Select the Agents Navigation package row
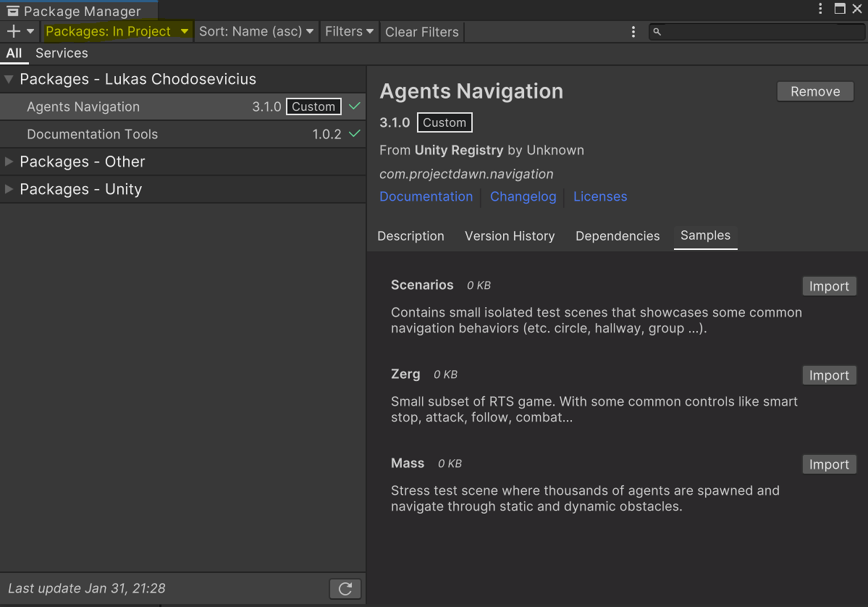Image resolution: width=868 pixels, height=607 pixels. [x=182, y=107]
